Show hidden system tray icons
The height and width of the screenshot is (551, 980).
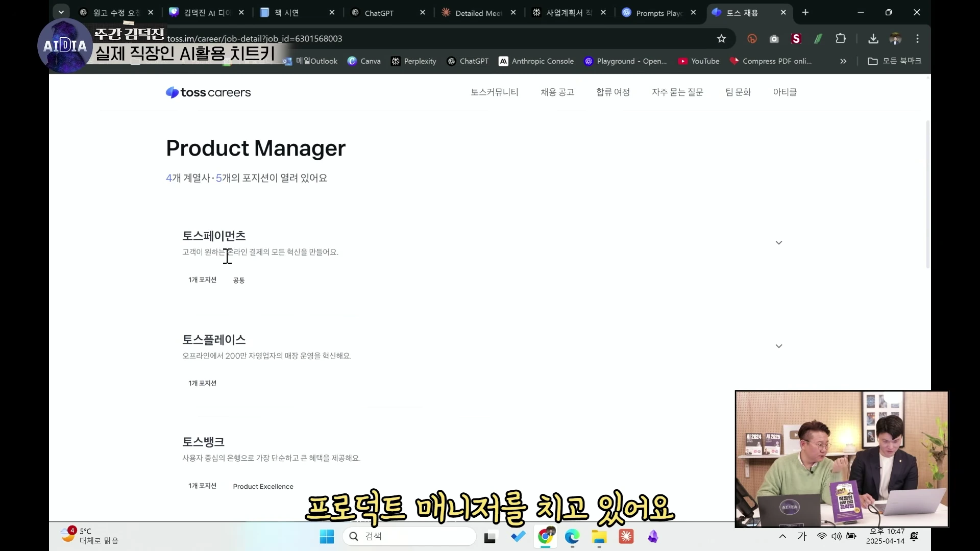pyautogui.click(x=782, y=536)
